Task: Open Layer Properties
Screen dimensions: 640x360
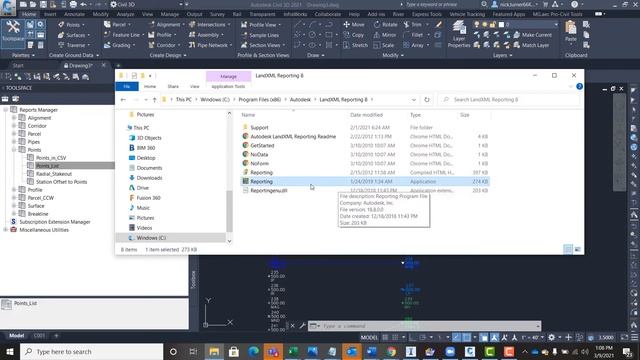Action: coord(459,34)
